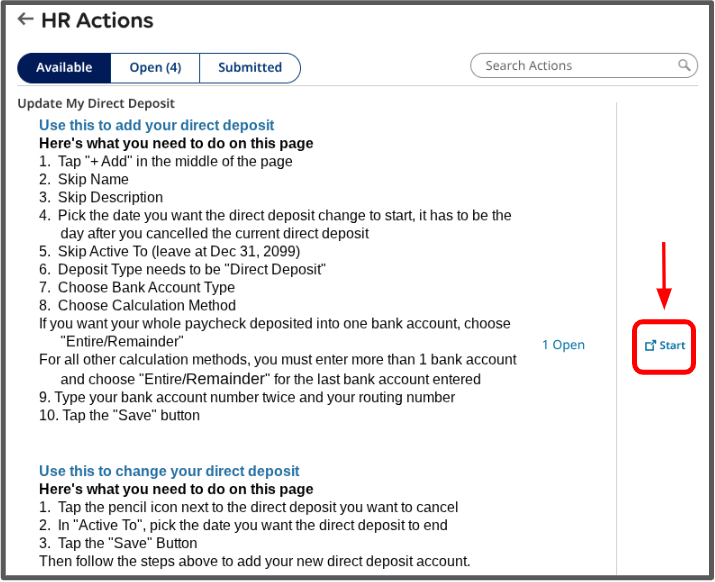Viewport: 715px width, 582px height.
Task: Select "Use this to change your direct deposit" heading
Action: pyautogui.click(x=169, y=471)
